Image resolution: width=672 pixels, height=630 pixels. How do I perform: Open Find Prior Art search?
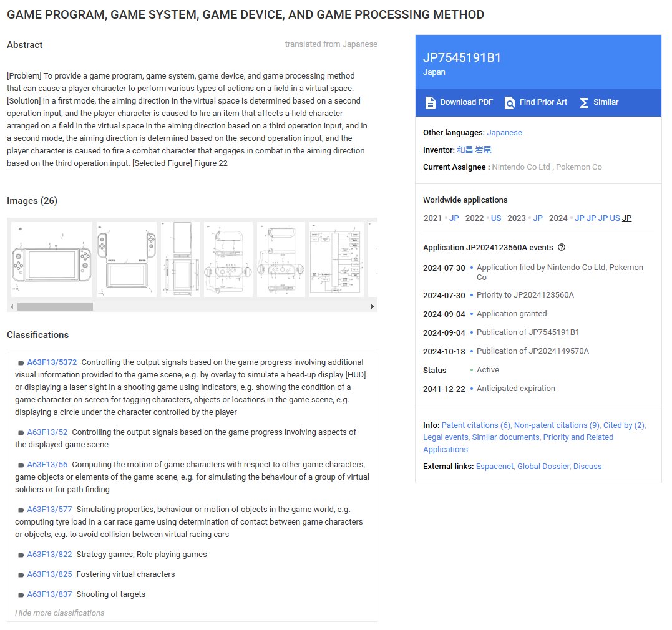tap(543, 102)
